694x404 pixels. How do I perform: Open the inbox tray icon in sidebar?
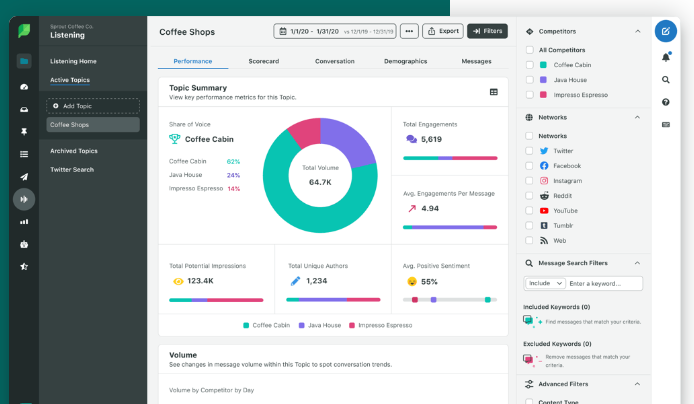(x=24, y=109)
